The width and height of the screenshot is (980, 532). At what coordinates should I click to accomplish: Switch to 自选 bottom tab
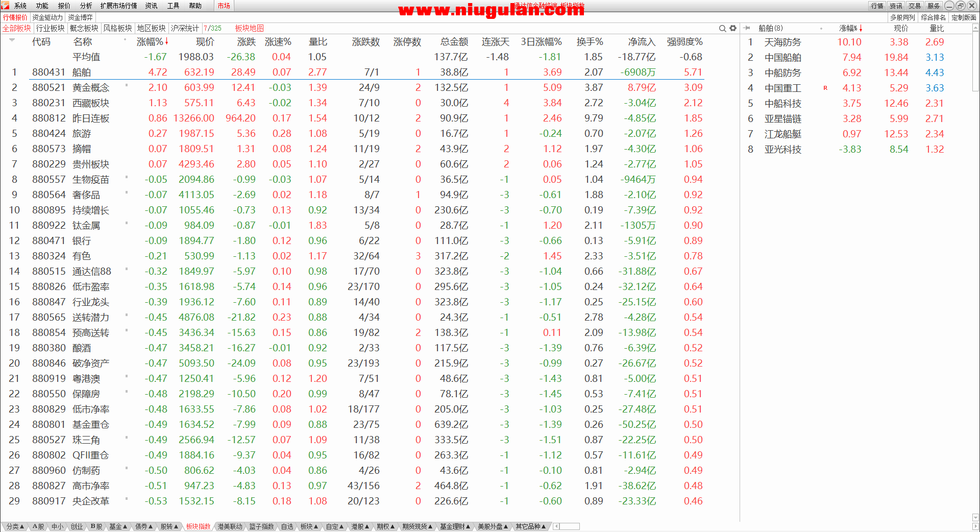287,526
